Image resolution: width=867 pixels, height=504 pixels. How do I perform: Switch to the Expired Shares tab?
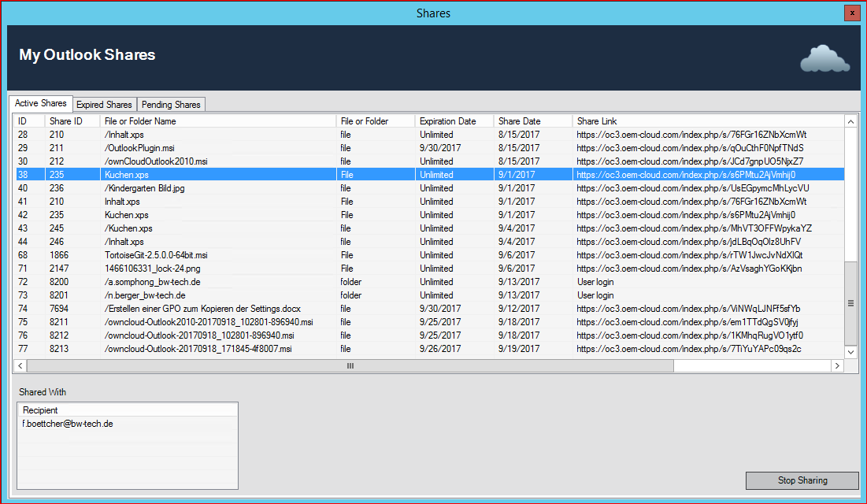pyautogui.click(x=105, y=105)
